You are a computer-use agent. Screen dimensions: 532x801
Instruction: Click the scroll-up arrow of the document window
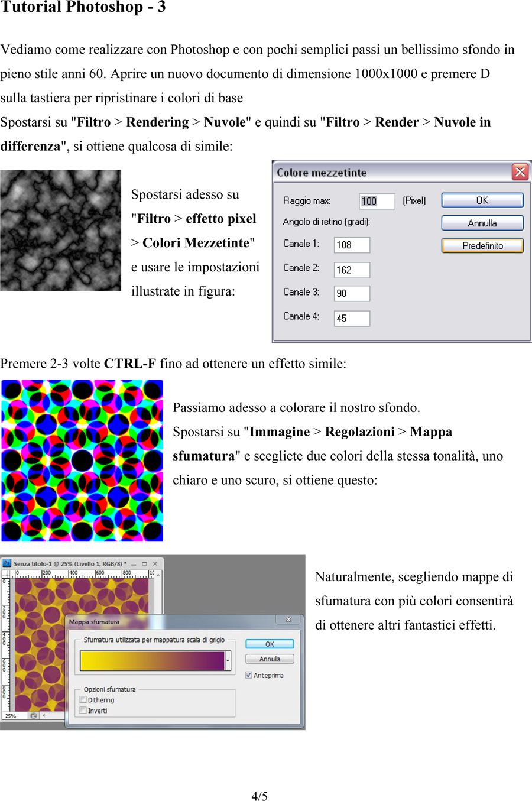tap(158, 575)
